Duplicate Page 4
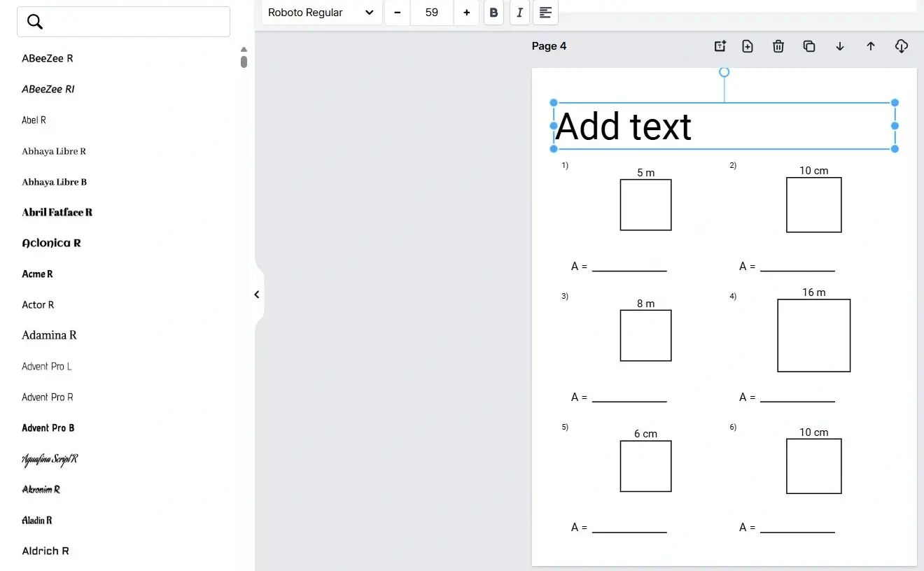Viewport: 924px width, 571px height. coord(809,46)
